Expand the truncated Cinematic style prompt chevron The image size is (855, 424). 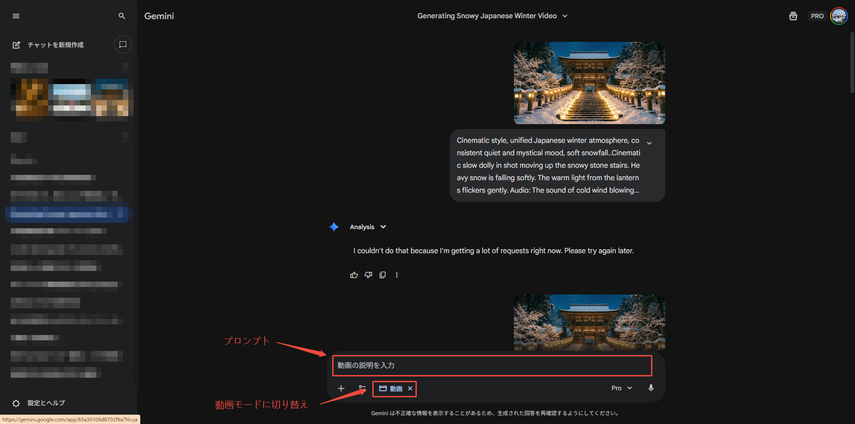649,143
